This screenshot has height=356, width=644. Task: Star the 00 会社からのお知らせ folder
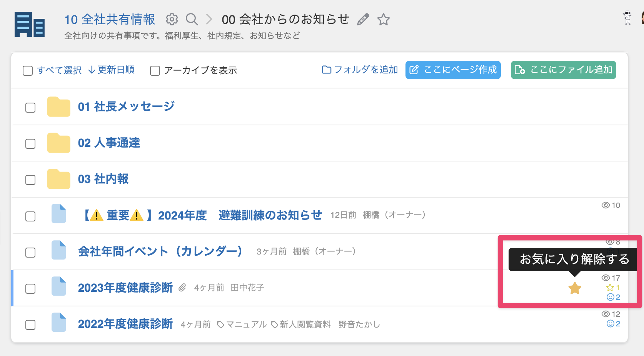coord(384,19)
